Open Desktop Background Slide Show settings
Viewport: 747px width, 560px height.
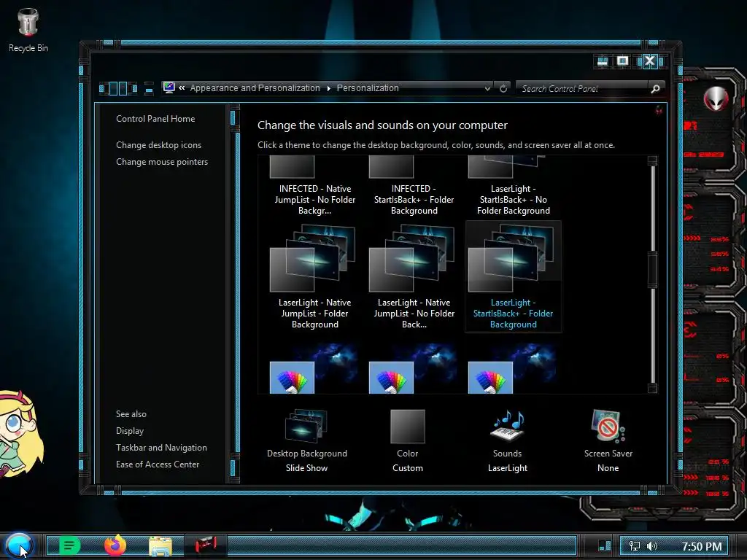tap(307, 441)
